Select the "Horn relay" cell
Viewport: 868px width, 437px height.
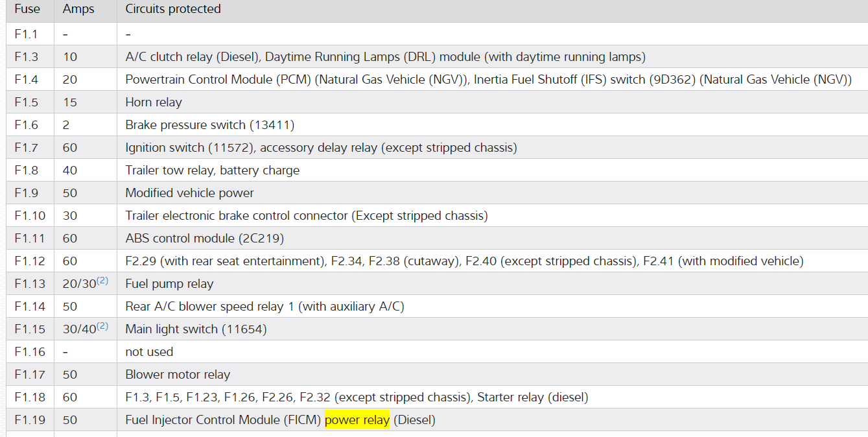coord(154,102)
